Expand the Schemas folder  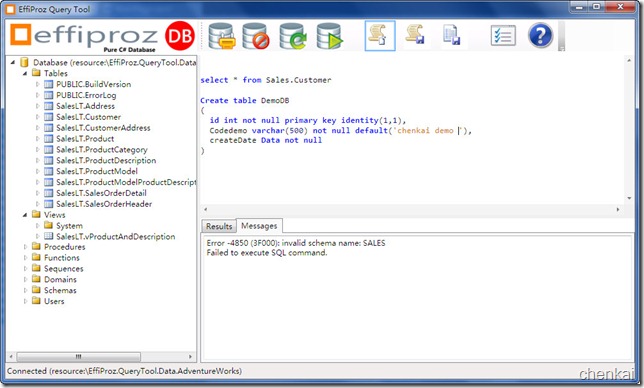tap(25, 290)
